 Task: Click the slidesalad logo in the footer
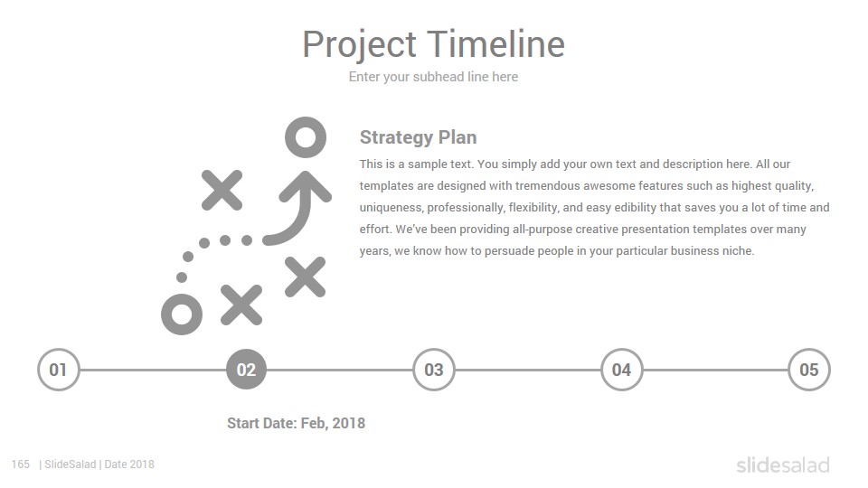point(783,465)
